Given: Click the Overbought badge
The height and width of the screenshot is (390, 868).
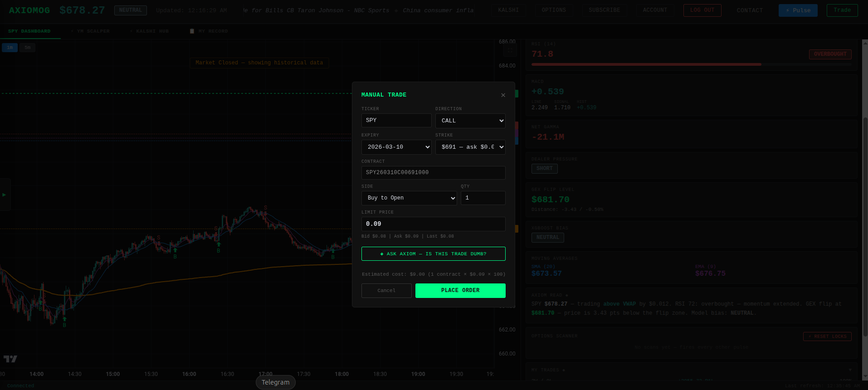Looking at the screenshot, I should (x=830, y=54).
